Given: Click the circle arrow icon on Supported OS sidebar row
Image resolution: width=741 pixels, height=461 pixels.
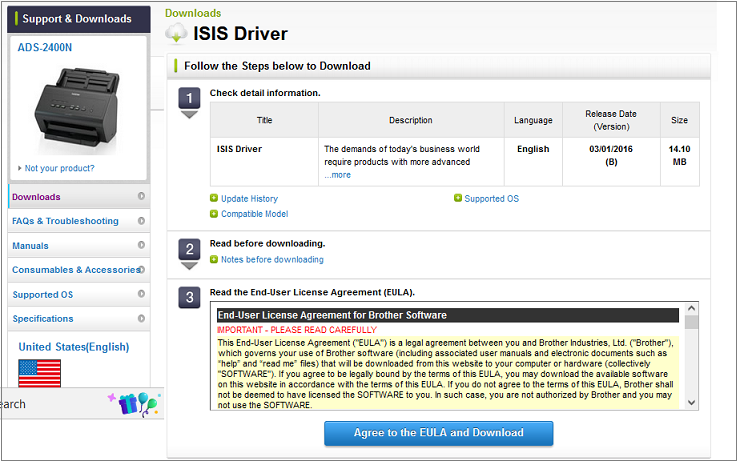Looking at the screenshot, I should click(141, 294).
